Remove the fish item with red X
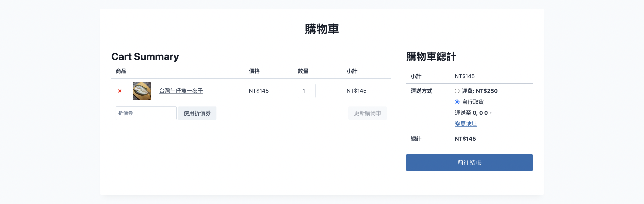The width and height of the screenshot is (644, 204). [x=120, y=91]
